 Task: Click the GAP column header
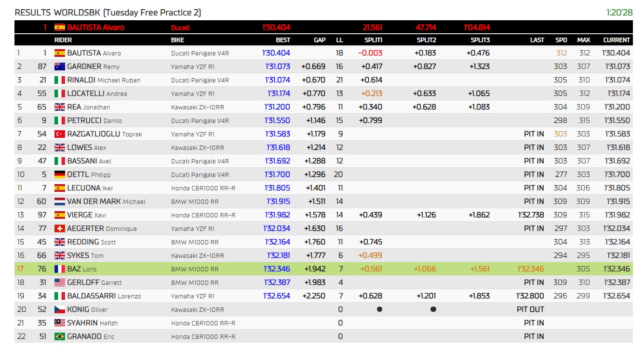coord(320,40)
